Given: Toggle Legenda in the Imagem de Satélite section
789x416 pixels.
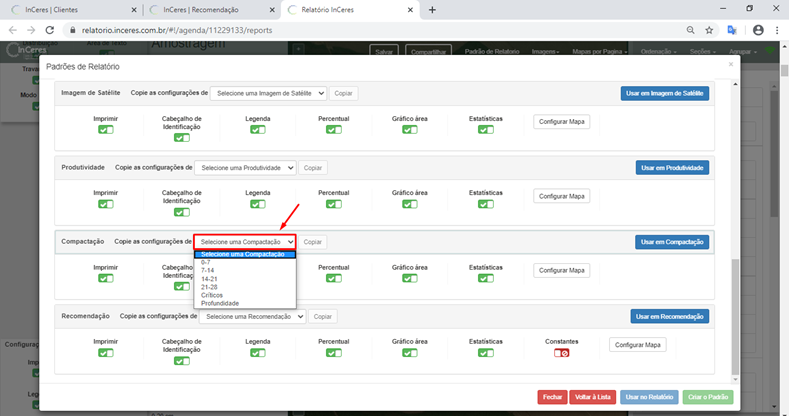Looking at the screenshot, I should 258,130.
